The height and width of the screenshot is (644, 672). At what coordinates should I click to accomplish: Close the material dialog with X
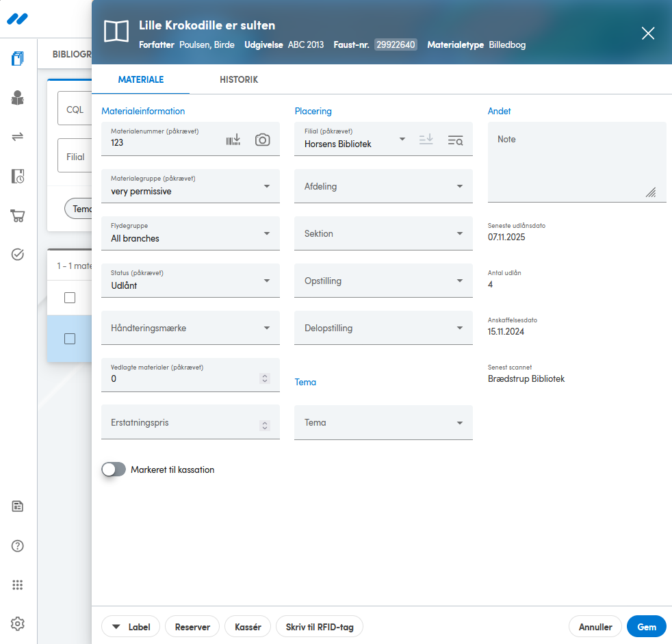pos(648,33)
